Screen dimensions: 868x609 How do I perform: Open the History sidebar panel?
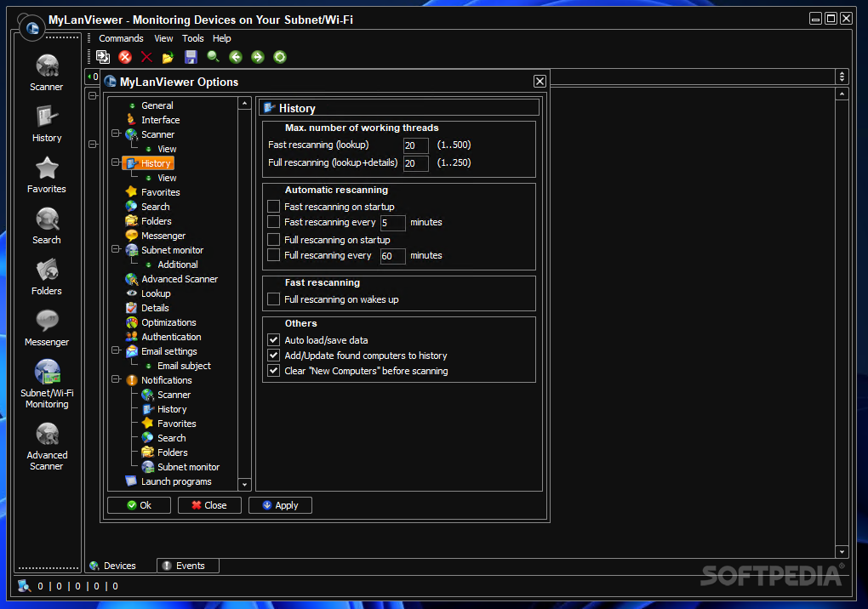pos(47,124)
